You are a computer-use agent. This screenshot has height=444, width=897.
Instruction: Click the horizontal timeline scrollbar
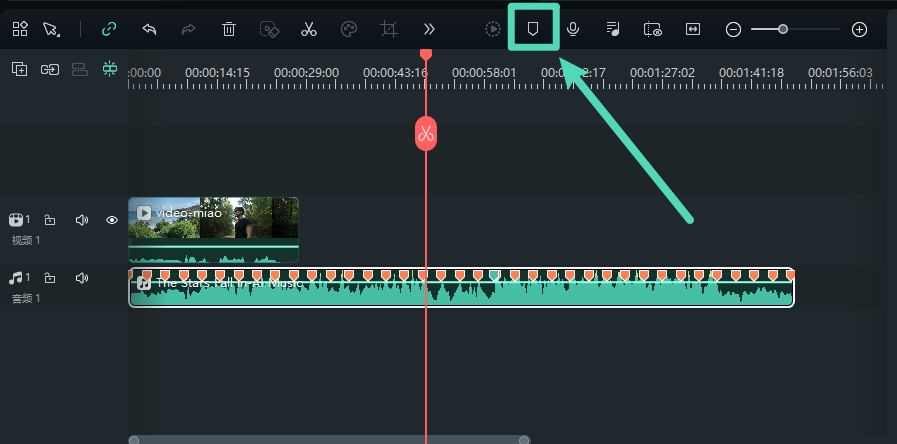click(329, 440)
